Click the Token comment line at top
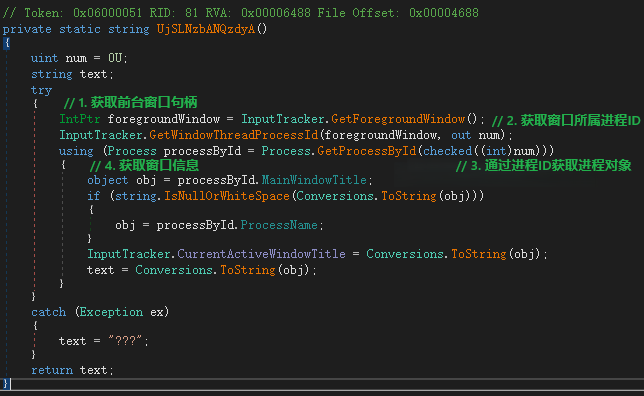Viewport: 644px width, 396px height. [241, 13]
